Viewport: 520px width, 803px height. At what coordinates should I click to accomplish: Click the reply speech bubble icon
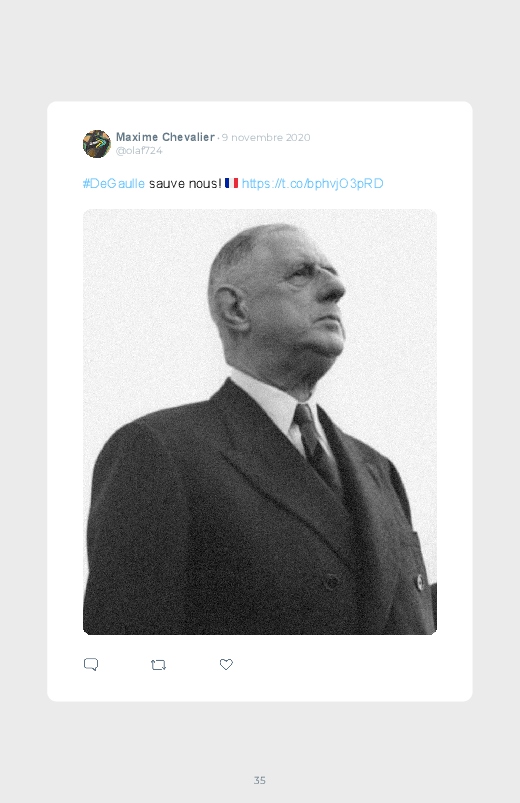[91, 664]
